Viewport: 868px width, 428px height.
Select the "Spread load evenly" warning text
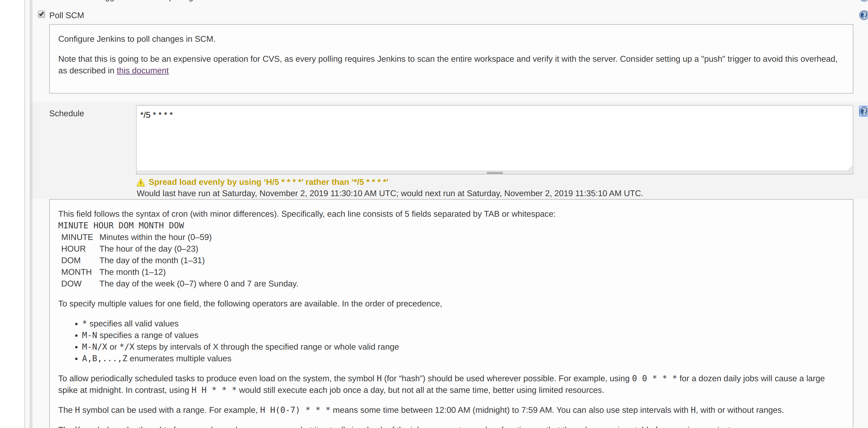point(268,182)
